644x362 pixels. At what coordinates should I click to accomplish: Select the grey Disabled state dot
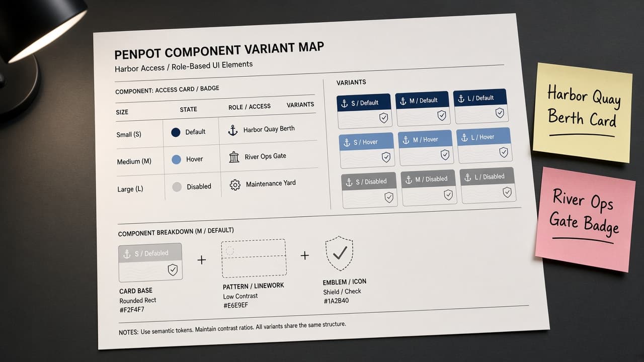[x=177, y=187]
